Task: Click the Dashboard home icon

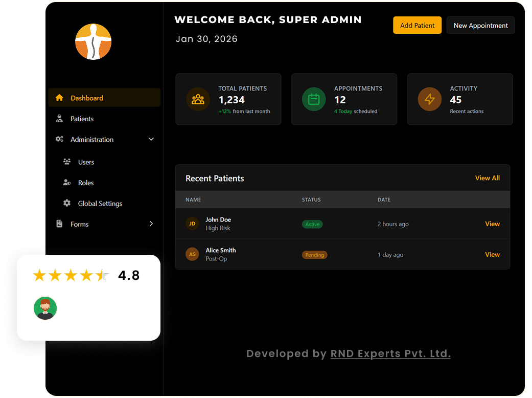Action: pos(59,98)
